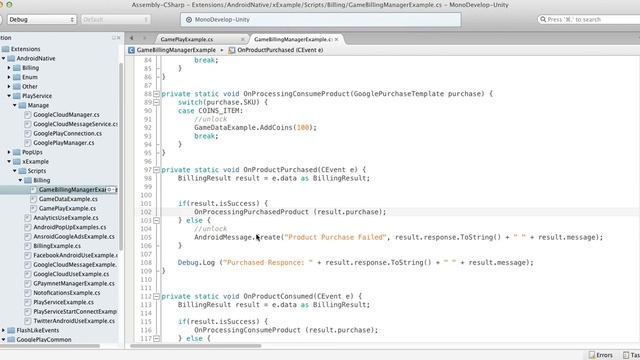Click the green zoom window button
The image size is (640, 360).
pyautogui.click(x=9, y=5)
